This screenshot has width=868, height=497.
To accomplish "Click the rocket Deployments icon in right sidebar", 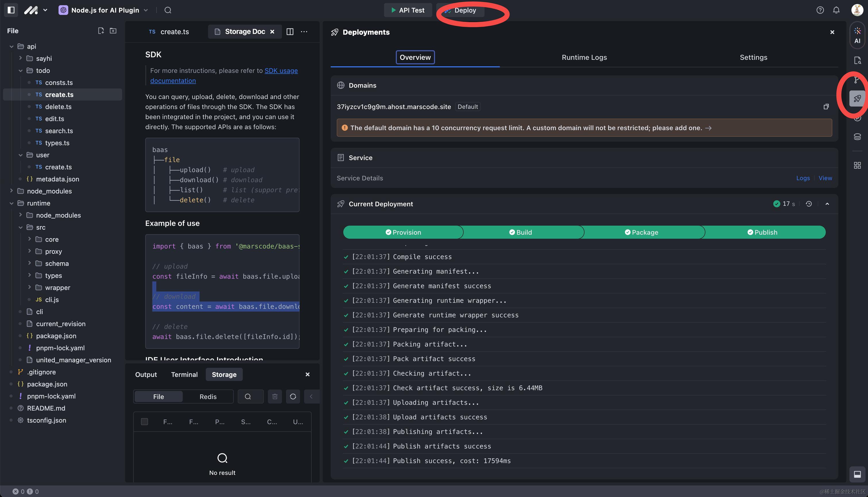I will pos(857,99).
